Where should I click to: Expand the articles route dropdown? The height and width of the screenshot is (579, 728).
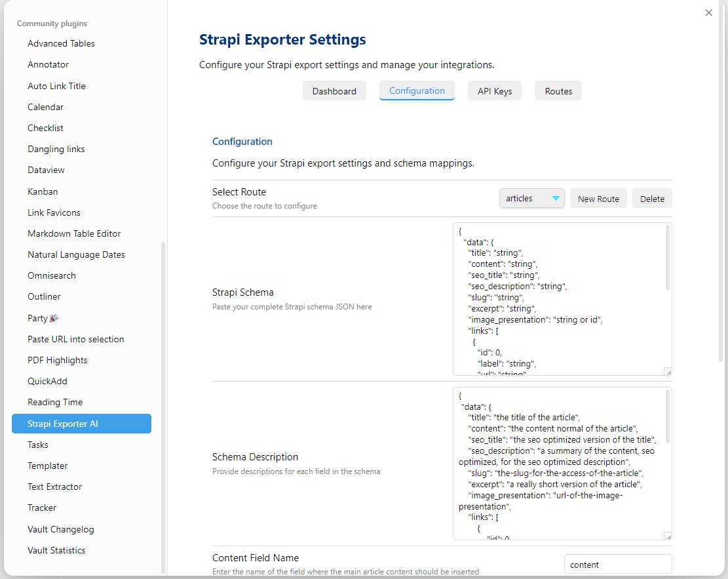tap(531, 198)
